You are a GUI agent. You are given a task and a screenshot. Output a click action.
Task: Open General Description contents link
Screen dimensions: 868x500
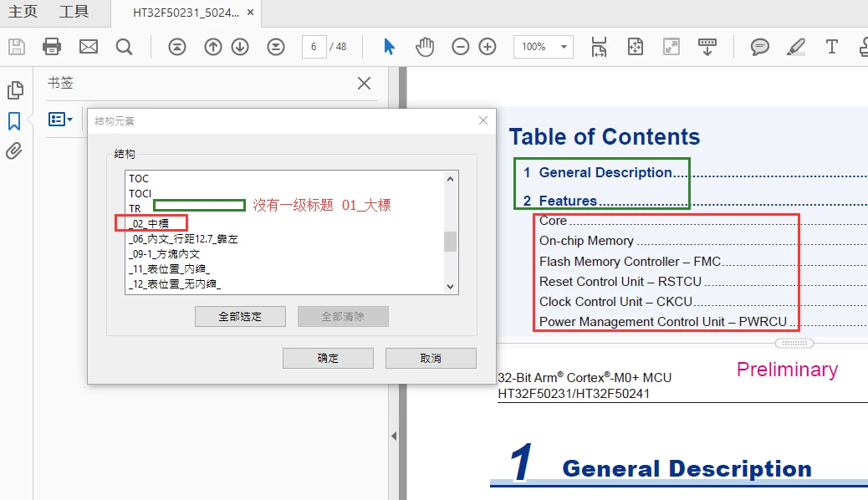pyautogui.click(x=605, y=172)
